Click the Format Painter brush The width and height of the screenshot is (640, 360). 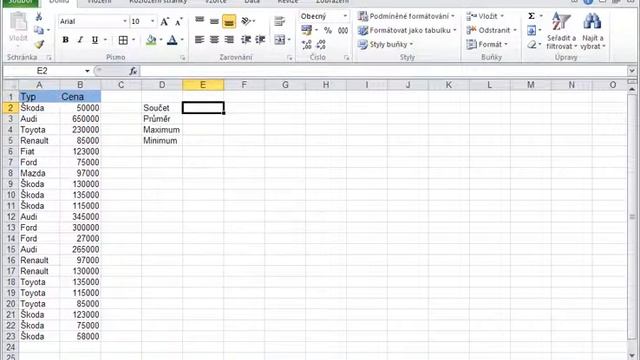click(39, 44)
